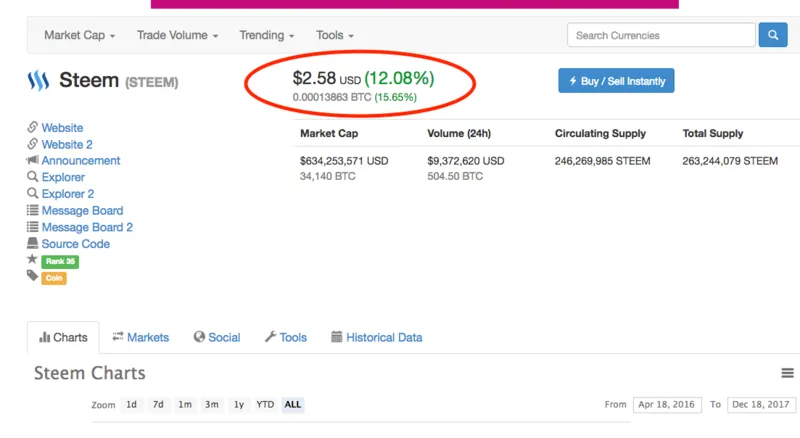Open the Source Code link

76,244
